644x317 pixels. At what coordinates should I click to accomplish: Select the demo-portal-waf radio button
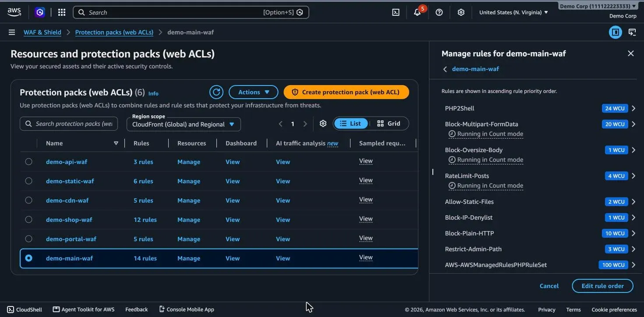[28, 239]
